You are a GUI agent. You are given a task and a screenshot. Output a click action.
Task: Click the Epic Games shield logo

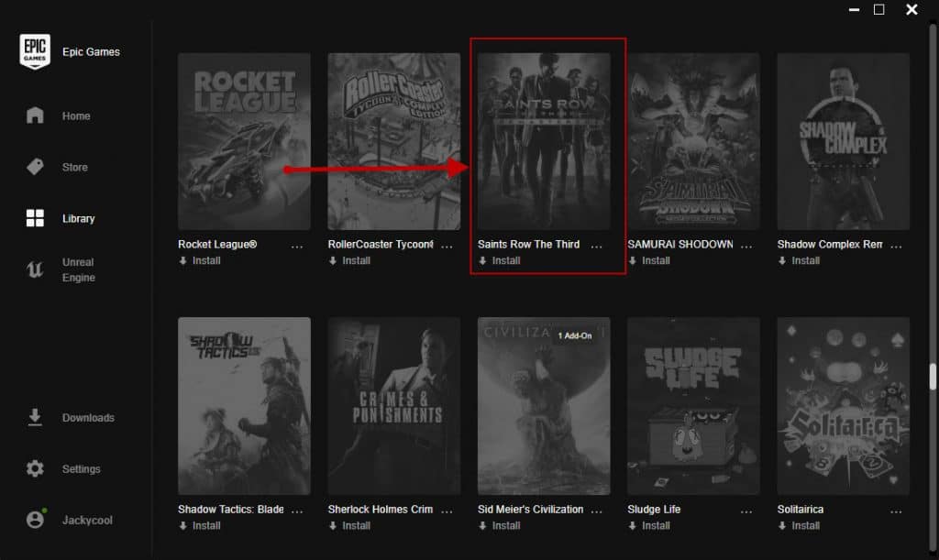coord(35,51)
